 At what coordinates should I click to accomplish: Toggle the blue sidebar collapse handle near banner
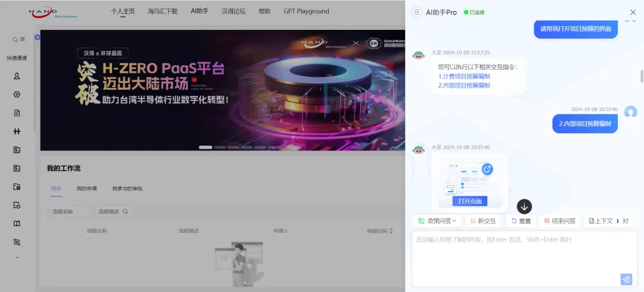(38, 38)
